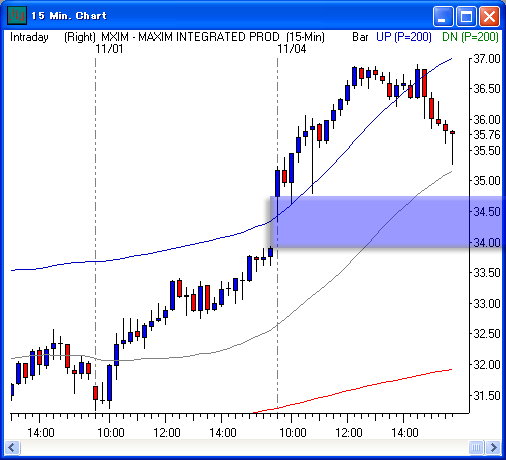Click the 35.50 price axis label
The width and height of the screenshot is (506, 460).
click(x=487, y=151)
